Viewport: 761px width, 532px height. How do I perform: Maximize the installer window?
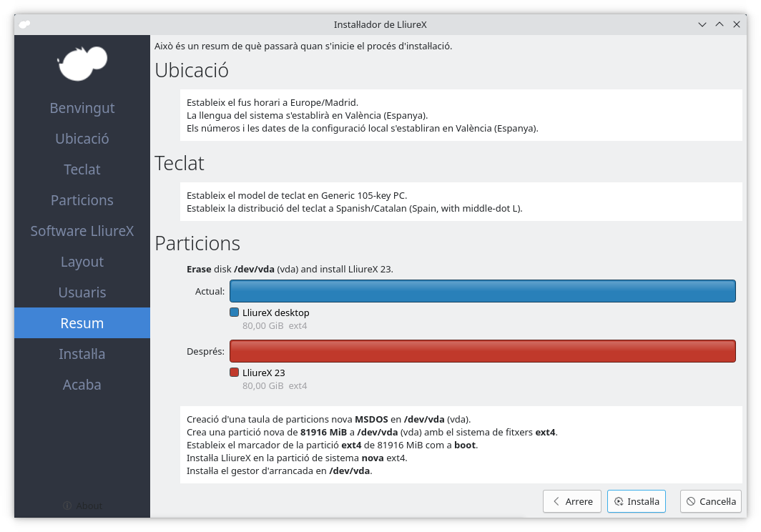pos(720,24)
